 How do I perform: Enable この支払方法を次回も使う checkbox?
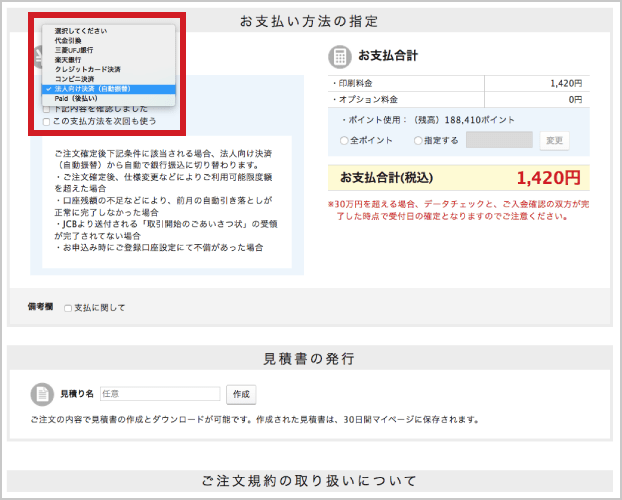point(46,121)
